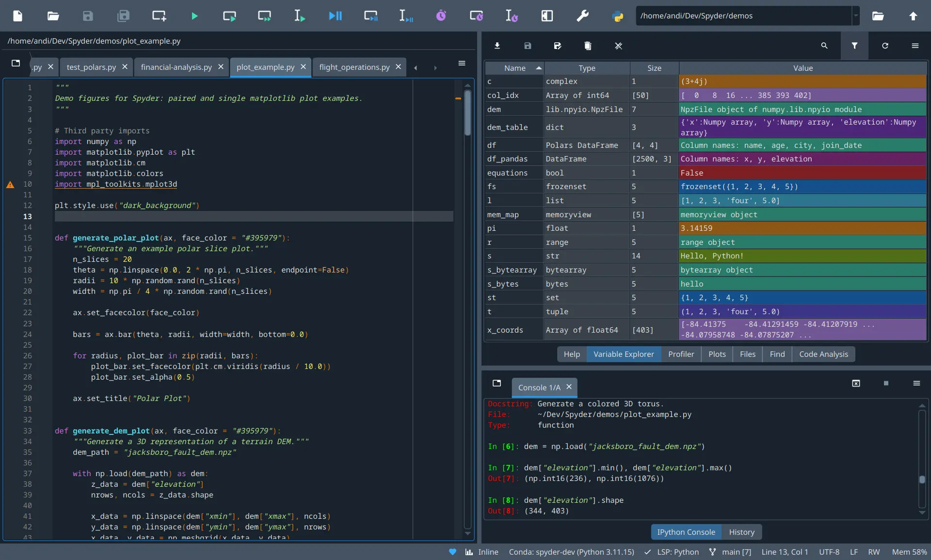Click Conda spyder-dev interpreter status

click(571, 552)
